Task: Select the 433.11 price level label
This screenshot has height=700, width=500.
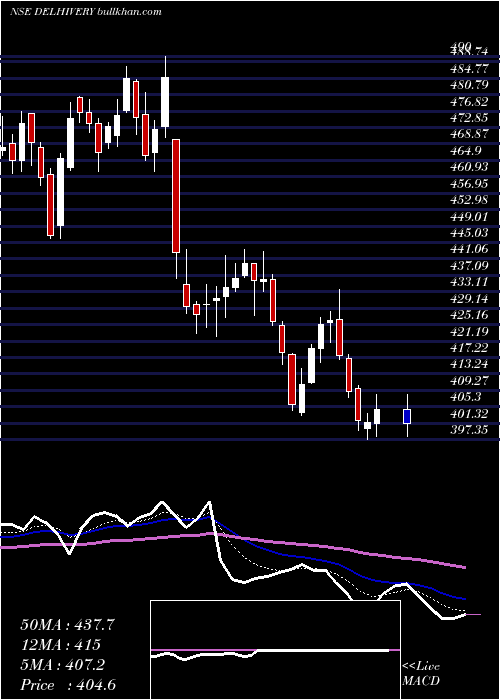Action: (469, 283)
